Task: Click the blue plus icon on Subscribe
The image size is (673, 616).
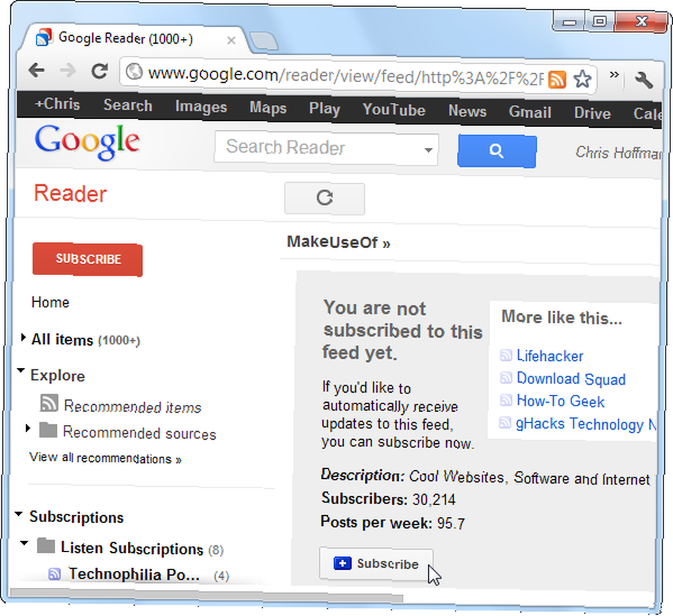Action: click(343, 563)
